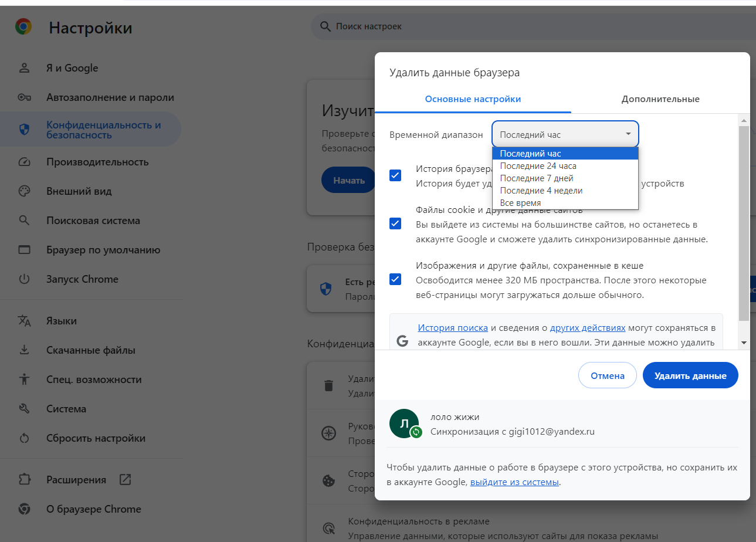Screen dimensions: 756x542
Task: Click the window icon for Браузер по умолчанию
Action: point(24,250)
